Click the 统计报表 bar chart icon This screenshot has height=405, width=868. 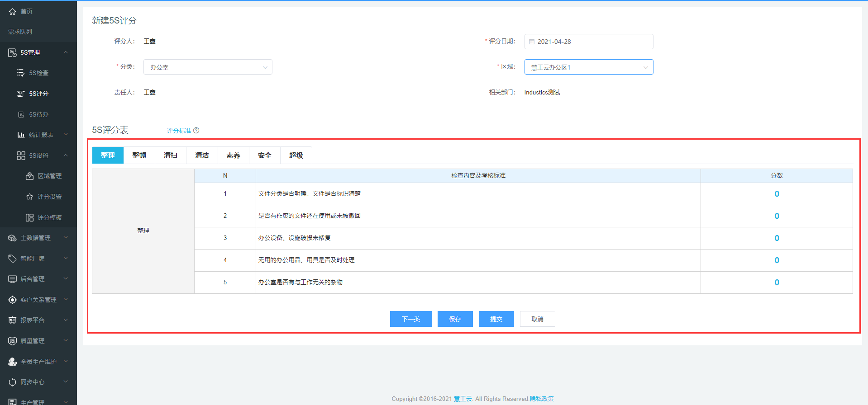tap(21, 135)
